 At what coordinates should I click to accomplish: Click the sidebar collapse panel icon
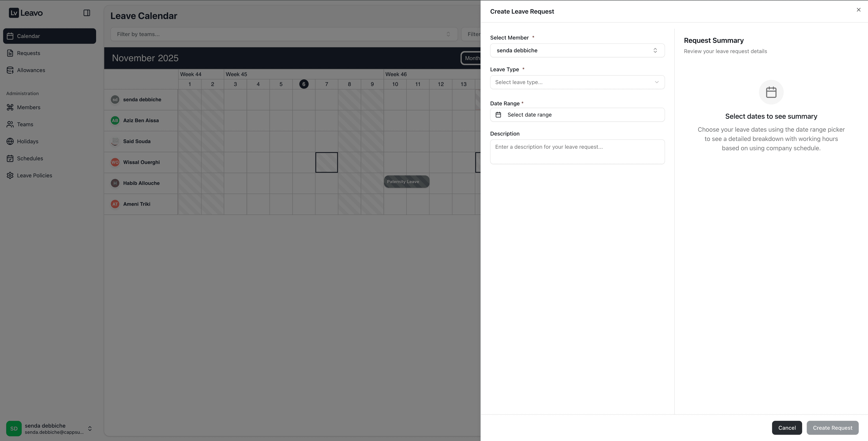[87, 13]
